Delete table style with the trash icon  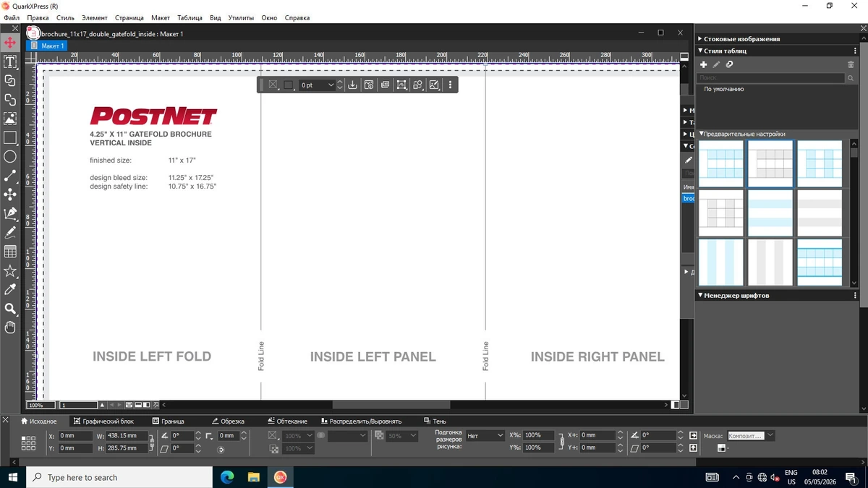(x=851, y=64)
